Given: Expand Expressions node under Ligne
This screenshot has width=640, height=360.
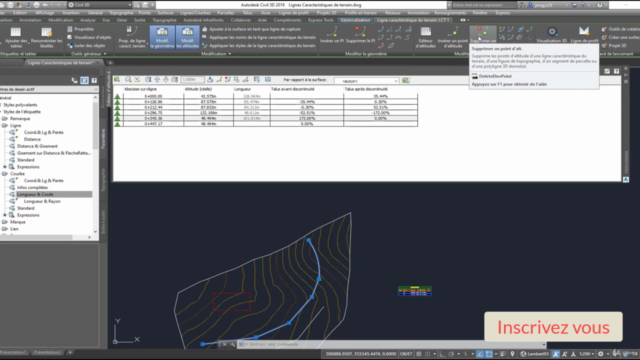Looking at the screenshot, I should pyautogui.click(x=5, y=167).
